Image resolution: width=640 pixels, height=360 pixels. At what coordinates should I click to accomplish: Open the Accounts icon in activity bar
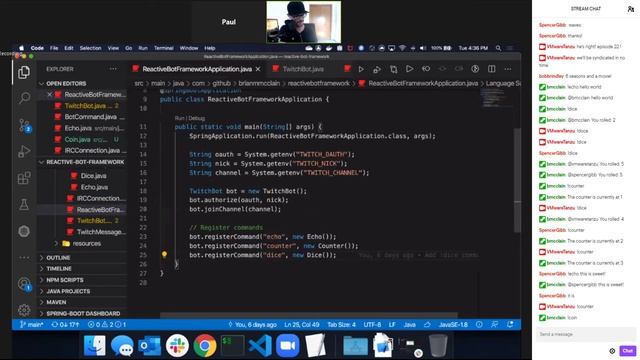tap(24, 284)
